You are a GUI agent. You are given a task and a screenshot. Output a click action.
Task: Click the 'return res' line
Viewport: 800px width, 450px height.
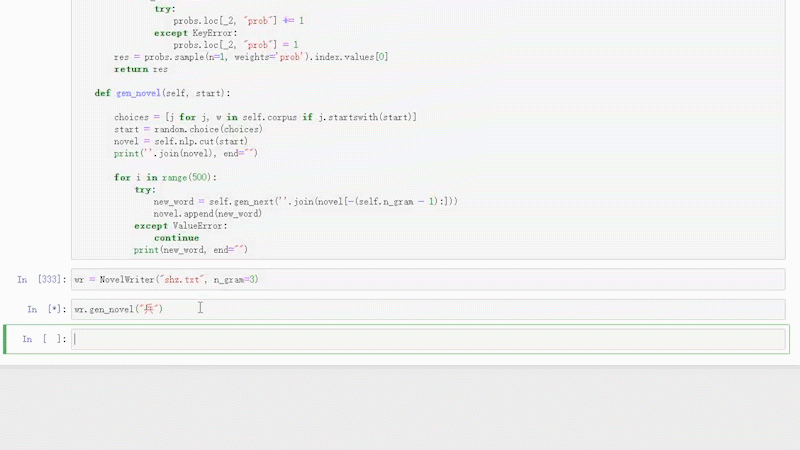point(141,69)
